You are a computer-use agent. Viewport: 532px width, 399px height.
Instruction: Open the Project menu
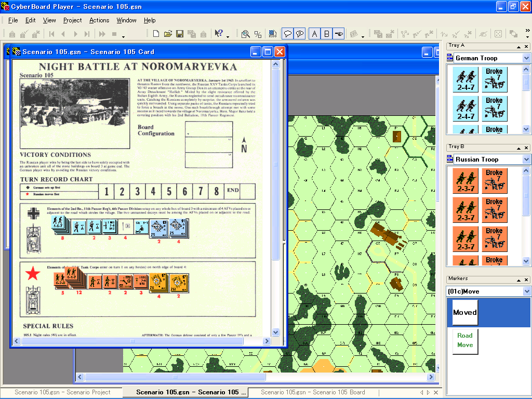(72, 20)
